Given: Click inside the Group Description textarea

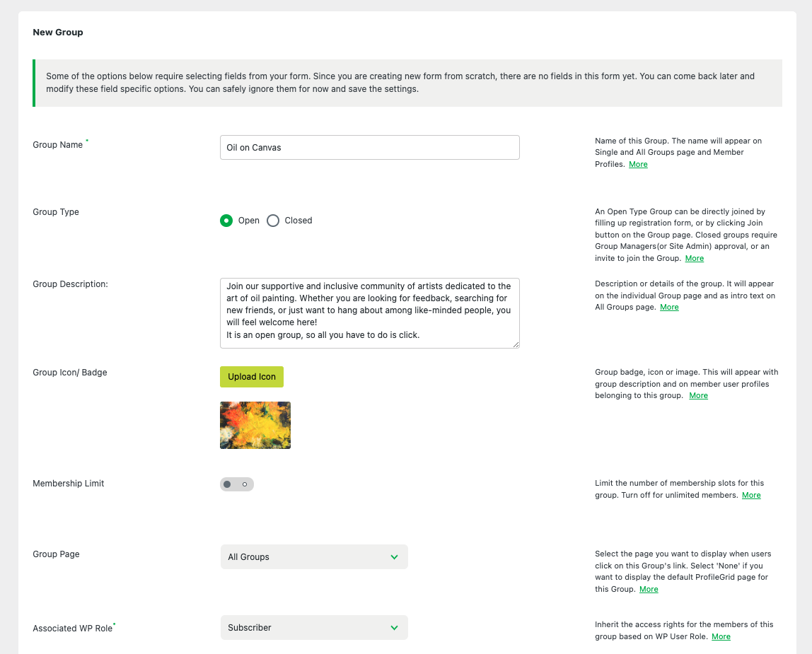Looking at the screenshot, I should click(369, 313).
